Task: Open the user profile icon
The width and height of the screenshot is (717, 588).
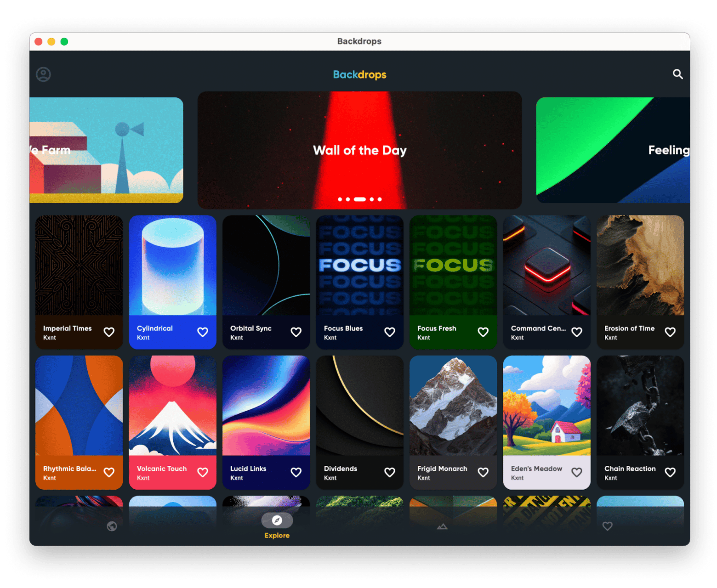Action: click(x=44, y=74)
